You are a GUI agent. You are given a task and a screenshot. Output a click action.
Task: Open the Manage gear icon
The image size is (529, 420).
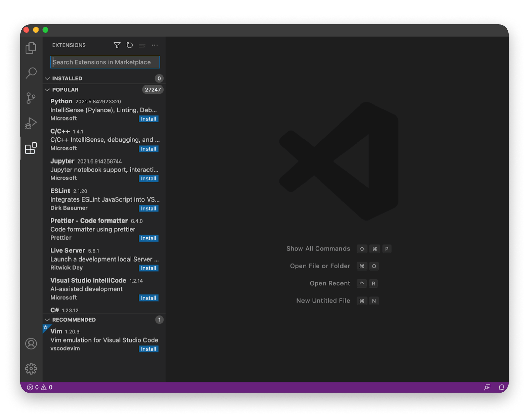coord(31,368)
